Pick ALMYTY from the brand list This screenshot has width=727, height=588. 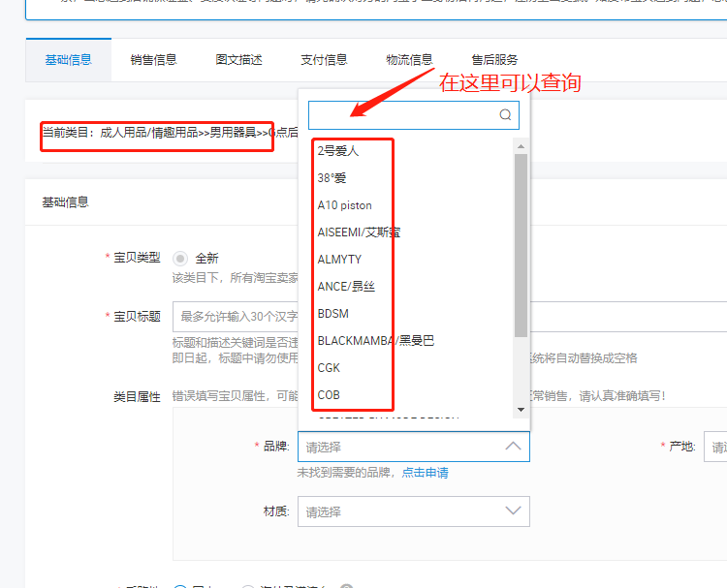coord(339,260)
